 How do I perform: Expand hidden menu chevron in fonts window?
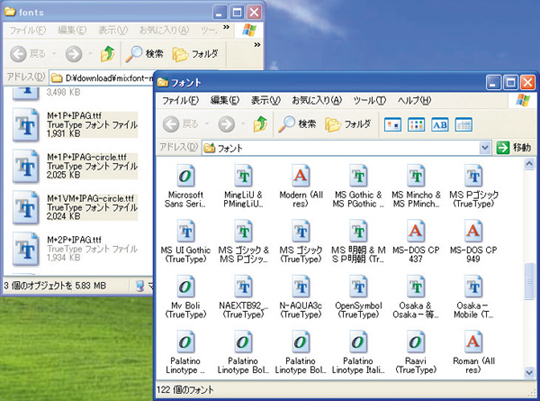point(226,27)
